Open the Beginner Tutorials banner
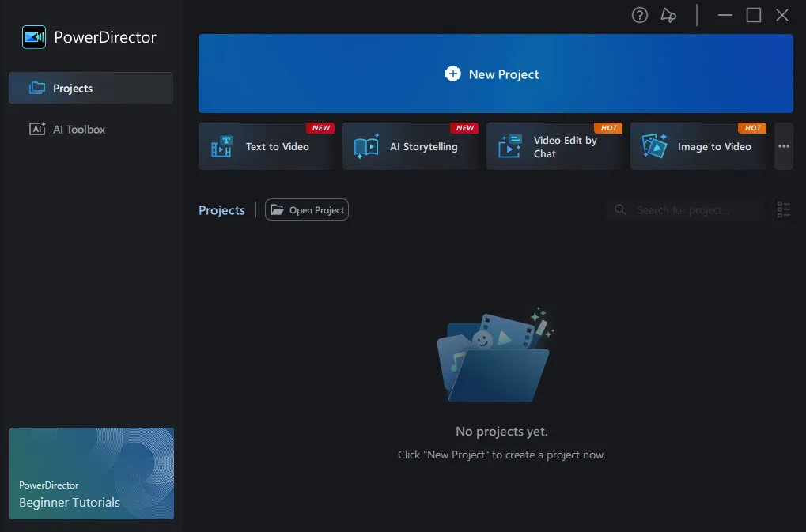This screenshot has height=532, width=806. tap(92, 474)
